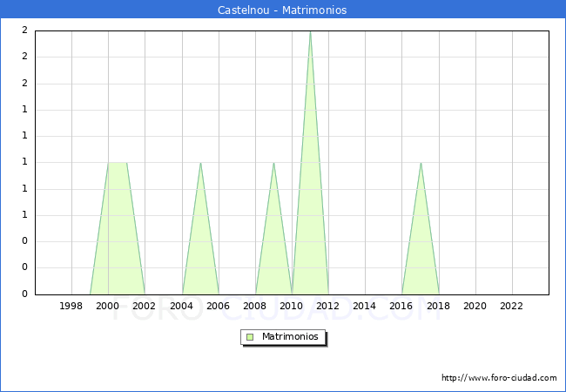This screenshot has height=392, width=566.
Task: Click the green Matrimonios legend color swatch
Action: pyautogui.click(x=250, y=337)
